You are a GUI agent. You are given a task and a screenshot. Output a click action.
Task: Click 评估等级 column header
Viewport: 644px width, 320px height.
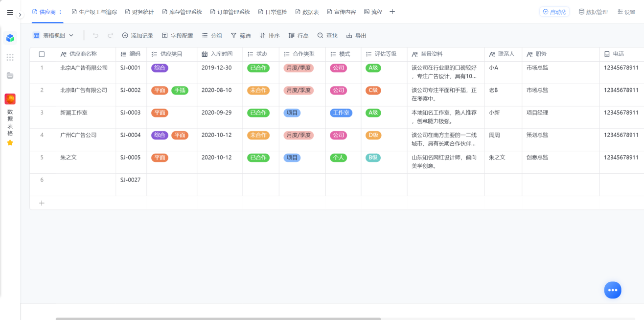pos(384,54)
